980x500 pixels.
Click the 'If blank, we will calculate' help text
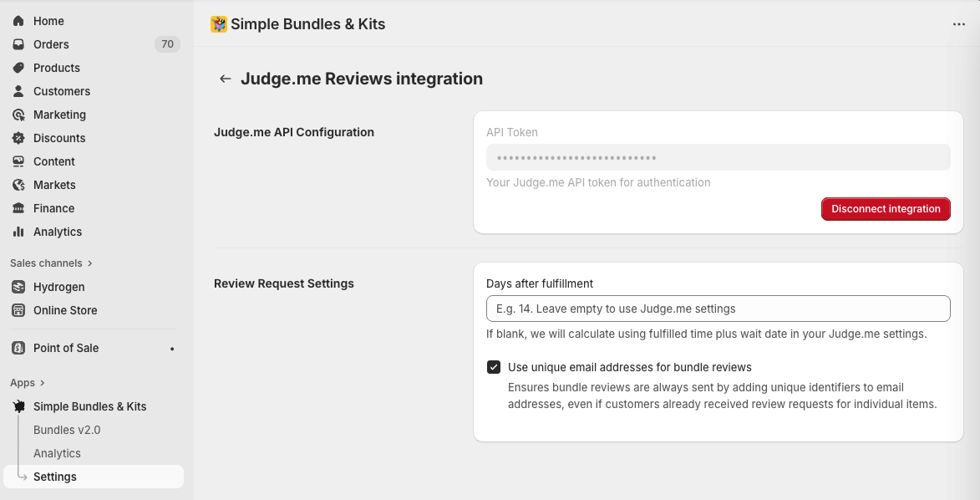click(x=706, y=334)
